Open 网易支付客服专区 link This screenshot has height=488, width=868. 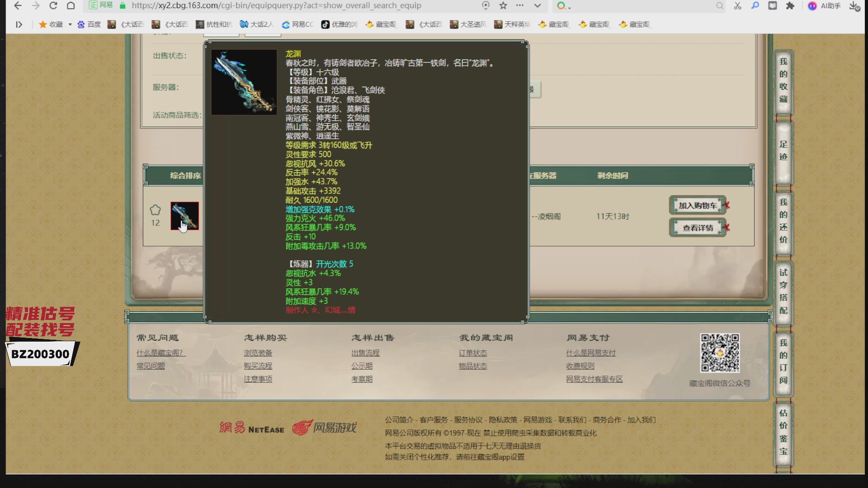(594, 379)
